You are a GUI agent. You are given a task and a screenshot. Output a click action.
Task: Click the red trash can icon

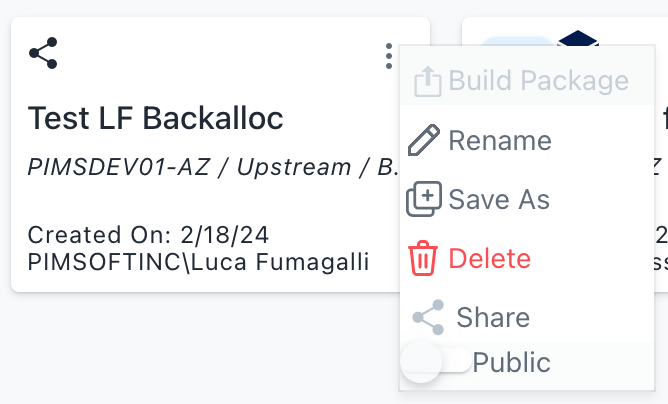coord(424,259)
